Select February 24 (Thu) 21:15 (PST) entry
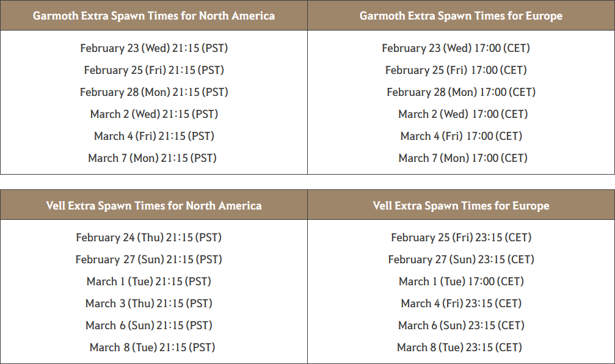Viewport: 615px width, 364px height. pos(148,238)
